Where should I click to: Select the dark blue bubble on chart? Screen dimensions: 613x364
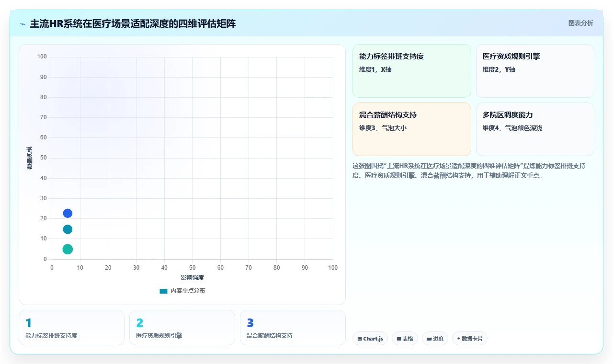[x=68, y=213]
